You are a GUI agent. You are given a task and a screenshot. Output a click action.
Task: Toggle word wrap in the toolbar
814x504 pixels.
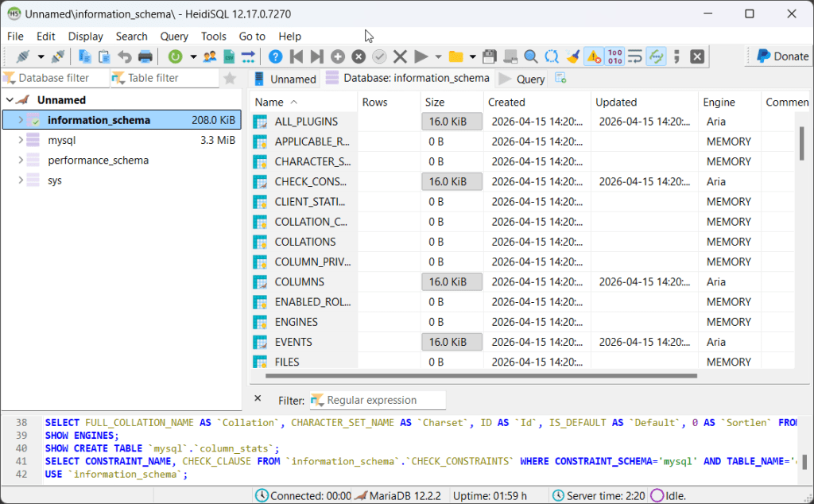[635, 56]
